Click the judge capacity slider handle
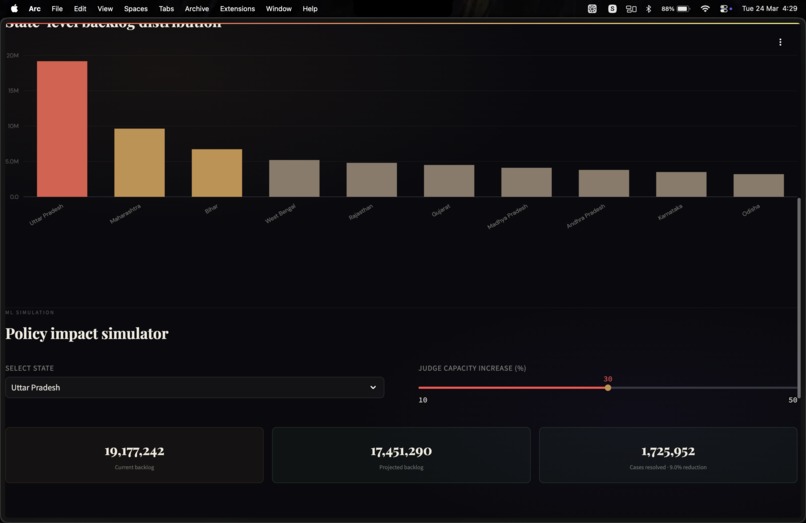The height and width of the screenshot is (523, 806). tap(608, 388)
